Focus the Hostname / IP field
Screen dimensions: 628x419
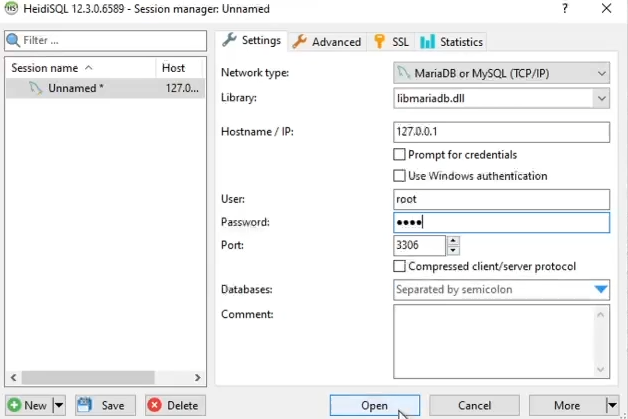501,132
